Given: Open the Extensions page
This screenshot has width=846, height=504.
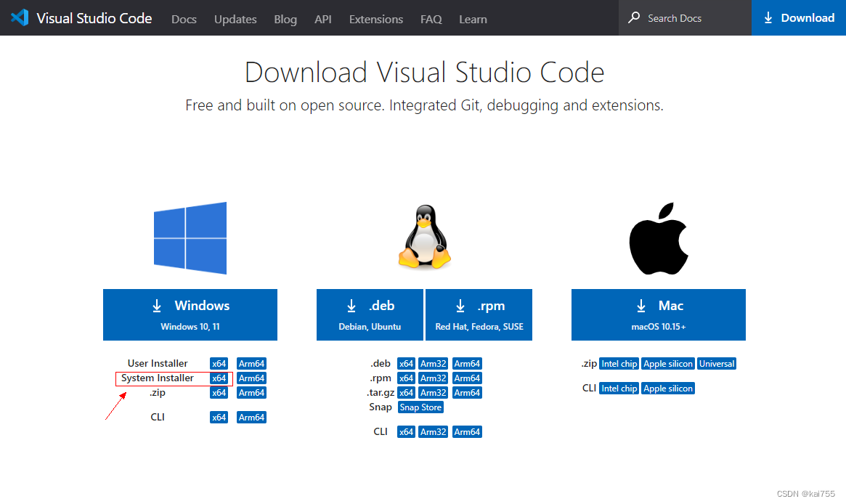Looking at the screenshot, I should tap(376, 20).
